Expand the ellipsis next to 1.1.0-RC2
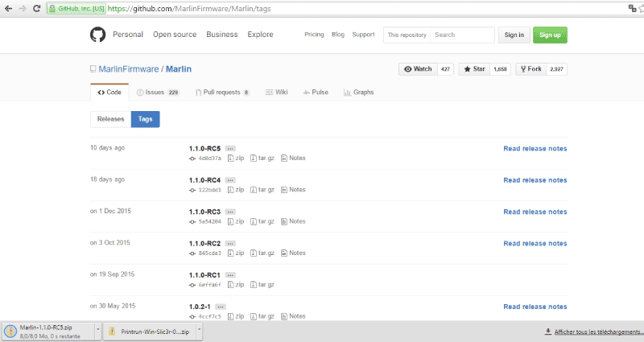Image resolution: width=644 pixels, height=342 pixels. click(x=230, y=244)
